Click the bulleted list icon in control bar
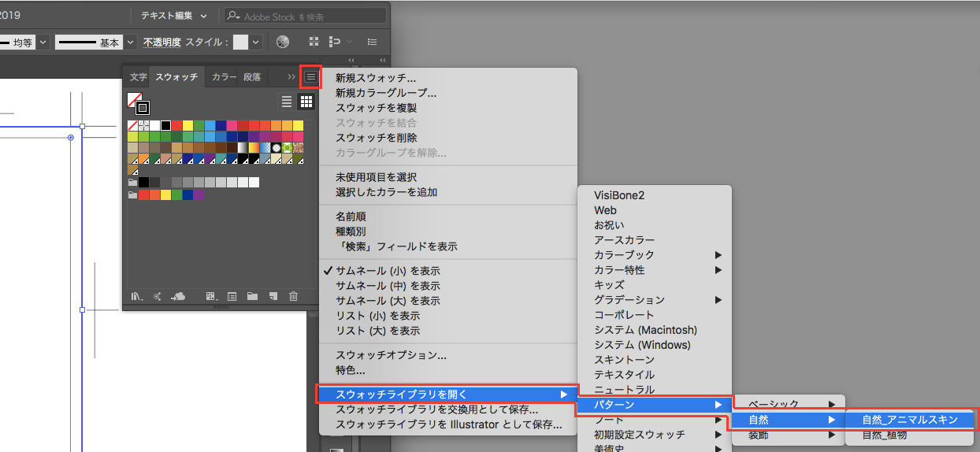Image resolution: width=980 pixels, height=452 pixels. pyautogui.click(x=372, y=42)
